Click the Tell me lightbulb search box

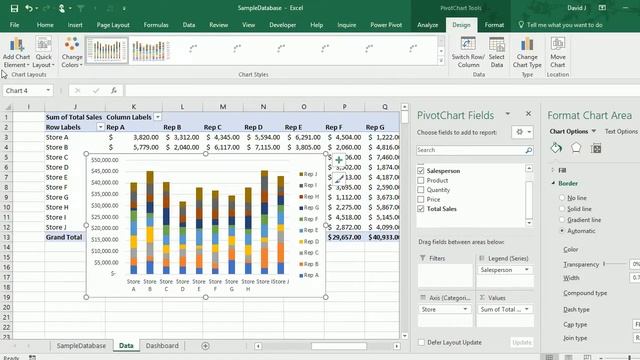pyautogui.click(x=560, y=25)
